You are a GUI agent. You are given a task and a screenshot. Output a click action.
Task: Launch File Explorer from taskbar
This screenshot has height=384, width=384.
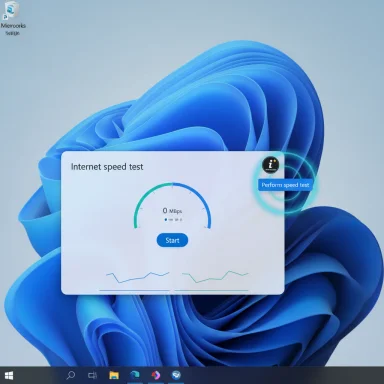click(114, 376)
